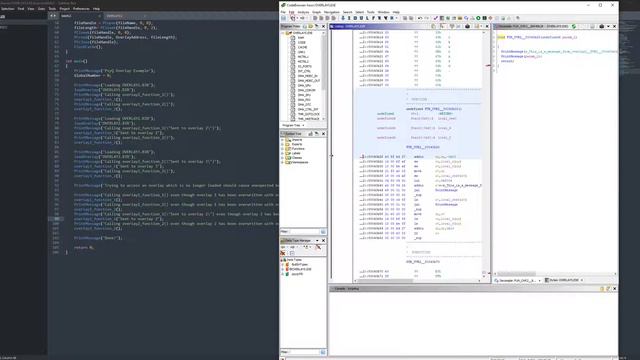
Task: Click the D (next data) toolbar icon
Action: [355, 18]
